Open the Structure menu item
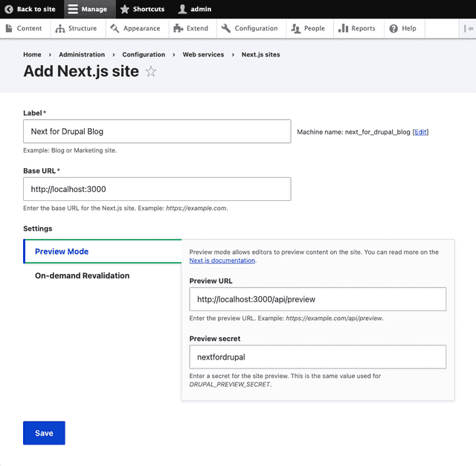This screenshot has width=476, height=466. click(78, 28)
